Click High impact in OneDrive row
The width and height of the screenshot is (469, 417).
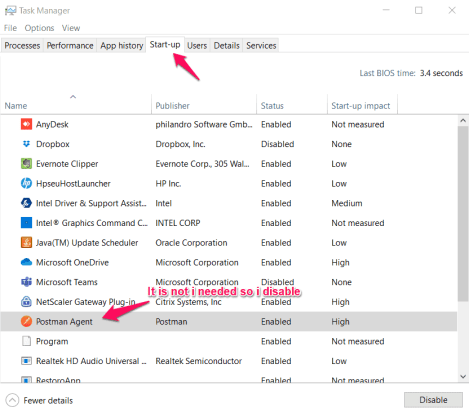click(x=340, y=263)
